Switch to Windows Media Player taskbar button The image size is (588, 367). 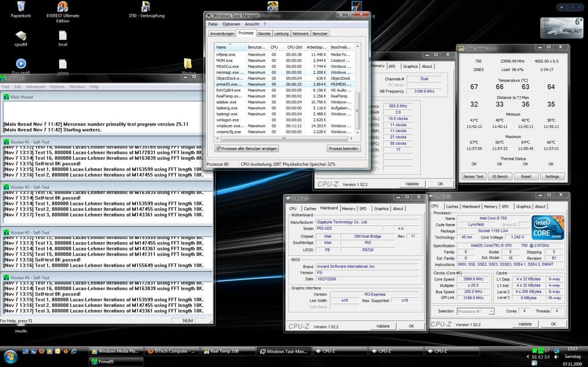[x=115, y=351]
